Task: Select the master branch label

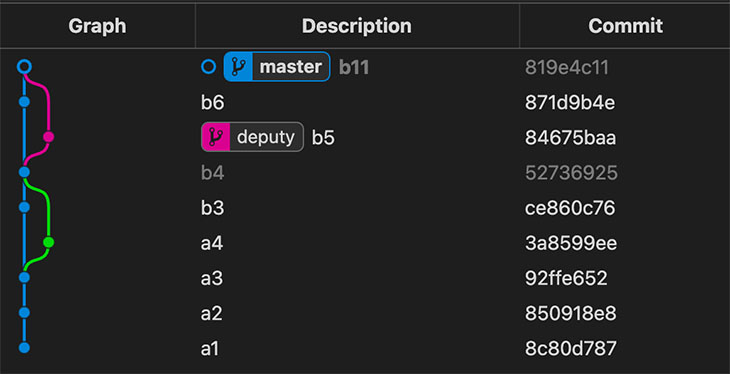Action: 277,67
